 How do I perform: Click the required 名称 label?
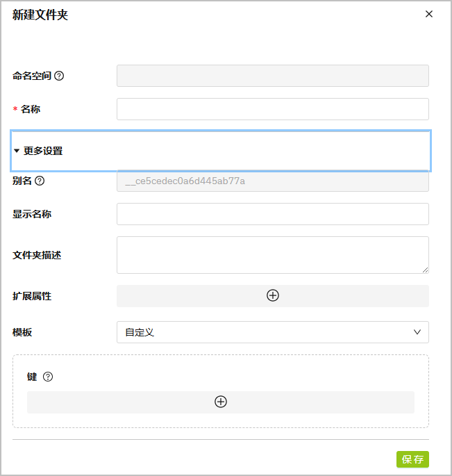click(x=31, y=109)
